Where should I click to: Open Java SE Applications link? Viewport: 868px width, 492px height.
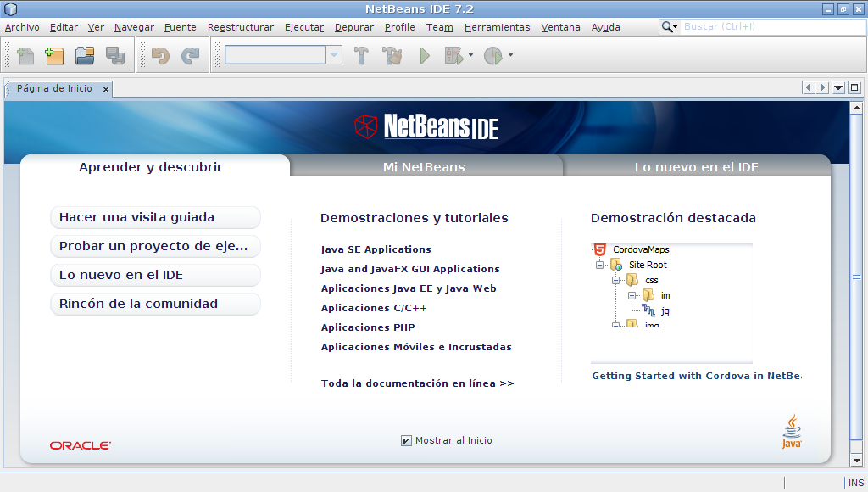coord(376,249)
